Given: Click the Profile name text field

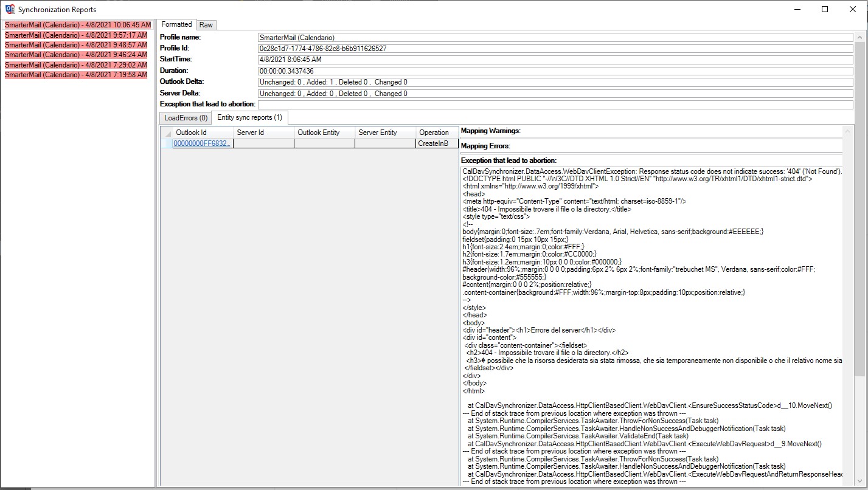Looking at the screenshot, I should [555, 38].
